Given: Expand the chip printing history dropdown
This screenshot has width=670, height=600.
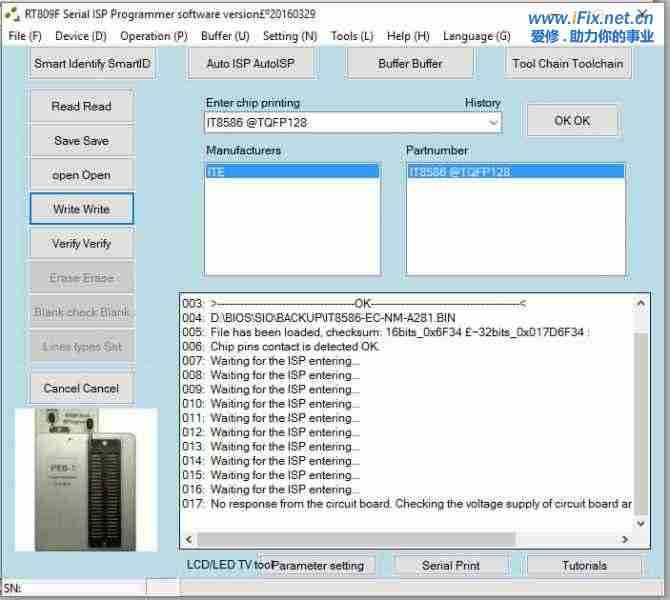Looking at the screenshot, I should coord(493,123).
